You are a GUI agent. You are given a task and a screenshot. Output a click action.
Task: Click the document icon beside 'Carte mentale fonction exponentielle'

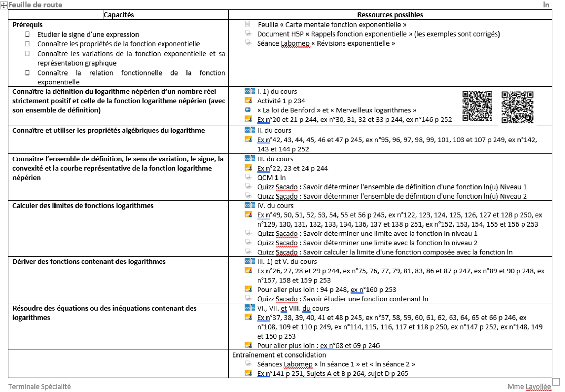point(248,24)
